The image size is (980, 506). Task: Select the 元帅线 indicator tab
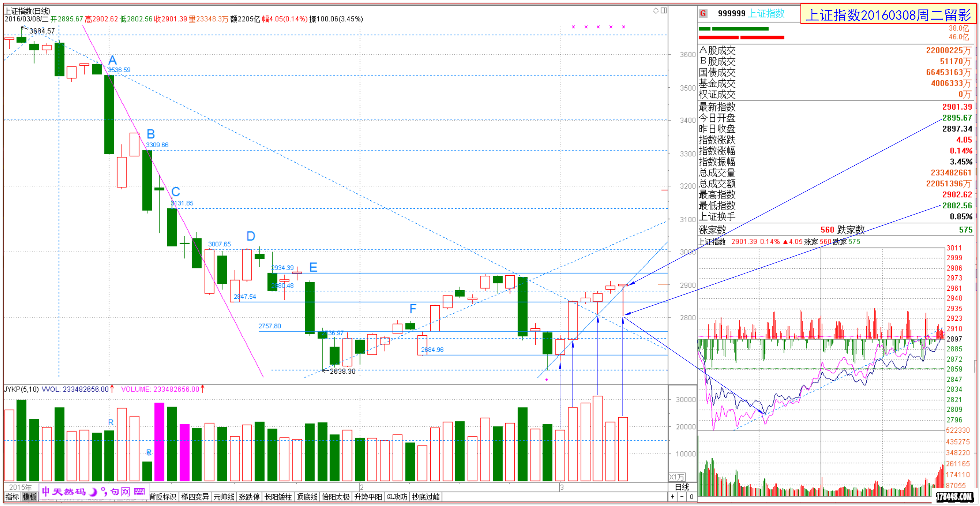(x=224, y=497)
